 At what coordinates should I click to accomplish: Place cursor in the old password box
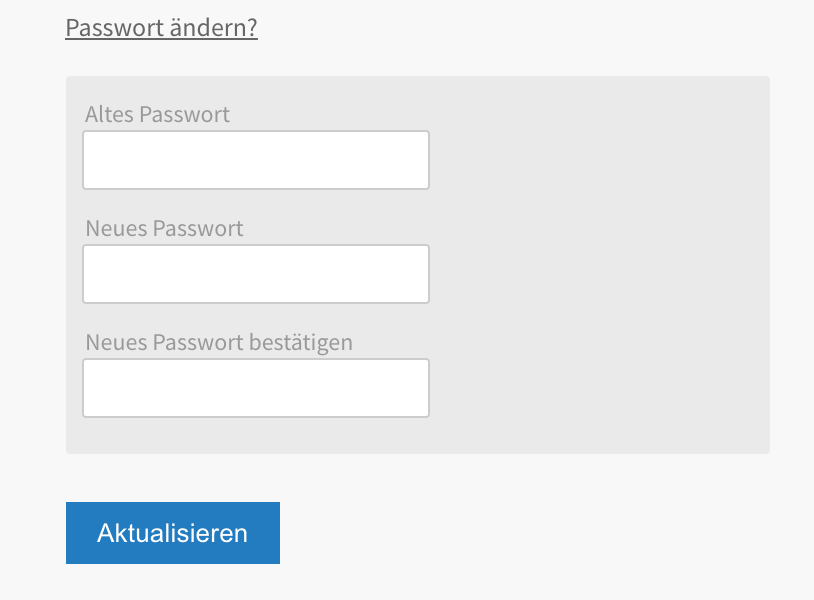tap(256, 160)
